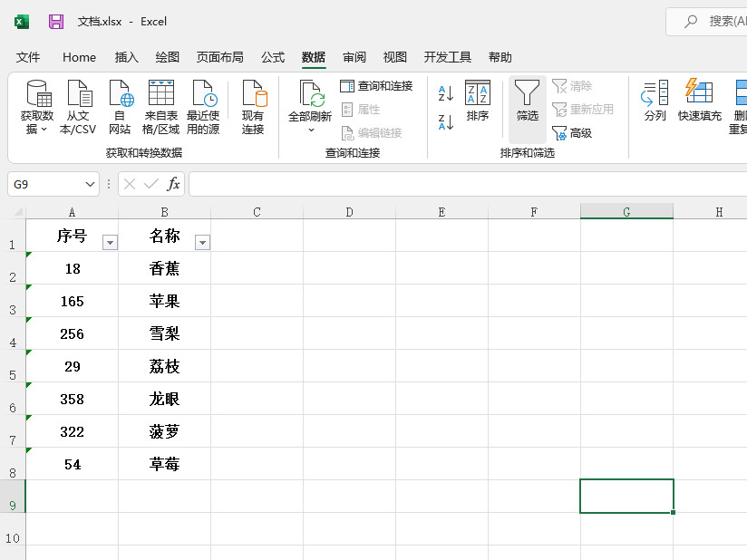
Task: Select cell containing 荔枝
Action: 164,366
